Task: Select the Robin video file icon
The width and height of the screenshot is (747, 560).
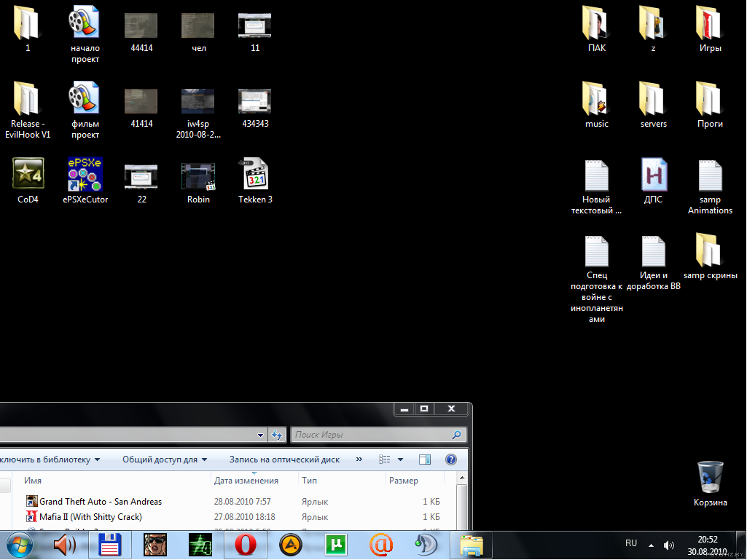Action: tap(197, 177)
